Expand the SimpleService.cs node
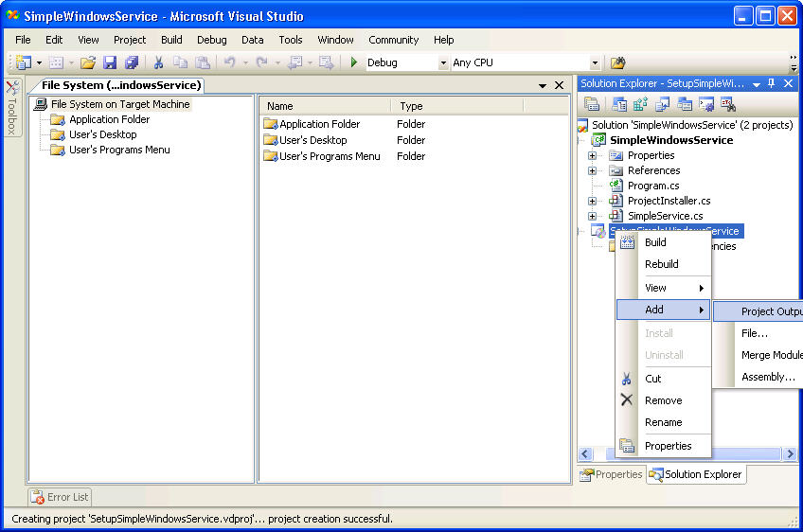This screenshot has height=532, width=803. pos(592,216)
